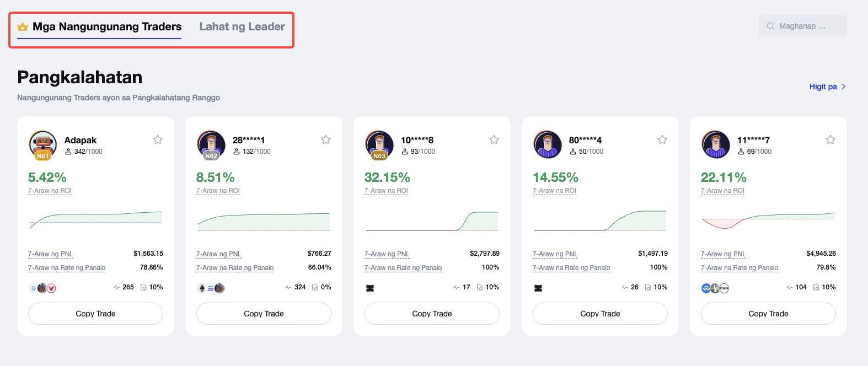Toggle favorite star for trader 28*****1
This screenshot has width=868, height=366.
click(326, 139)
